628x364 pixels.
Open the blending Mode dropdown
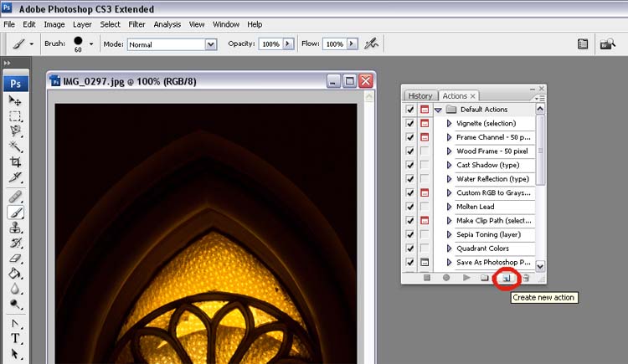[x=212, y=44]
